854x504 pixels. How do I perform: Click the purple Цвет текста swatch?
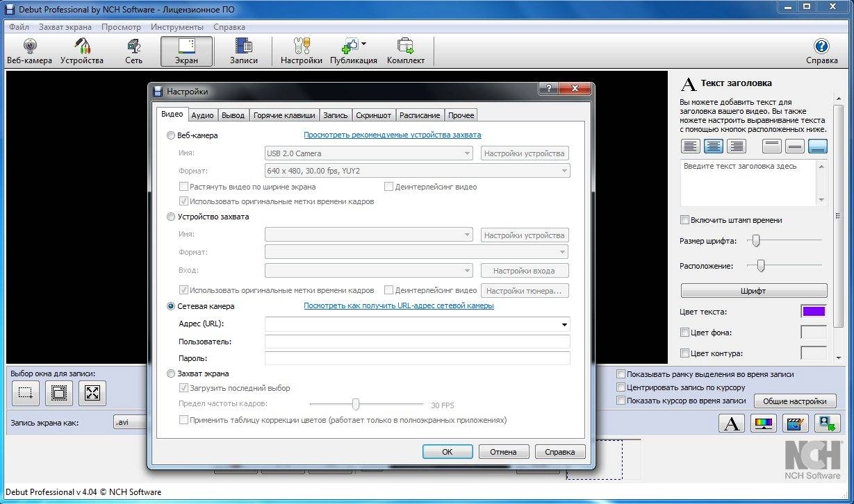click(x=814, y=312)
